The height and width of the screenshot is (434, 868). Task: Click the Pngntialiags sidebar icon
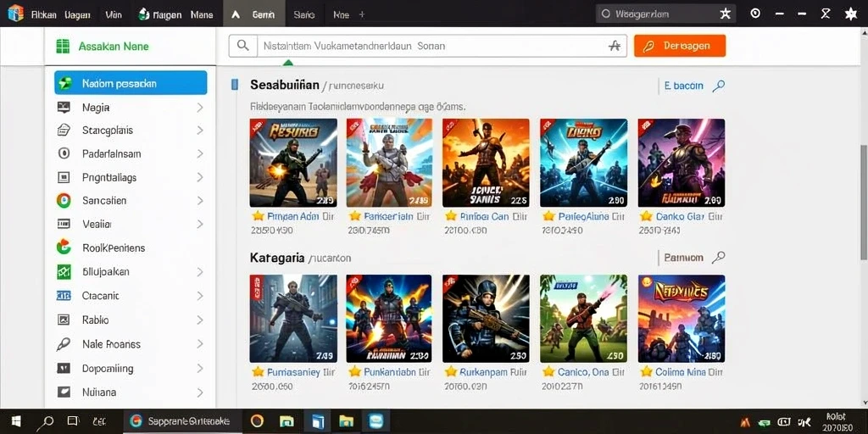(x=64, y=177)
